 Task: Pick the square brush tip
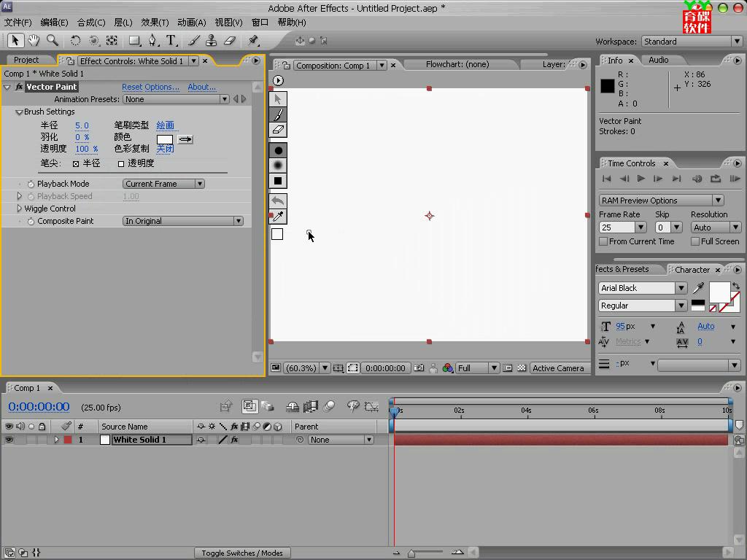tap(278, 181)
